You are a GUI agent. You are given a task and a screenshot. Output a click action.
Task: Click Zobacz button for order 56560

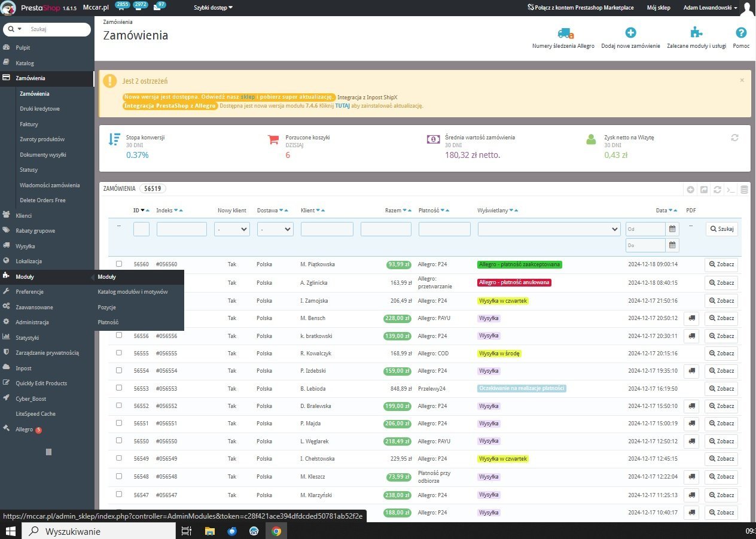coord(721,265)
